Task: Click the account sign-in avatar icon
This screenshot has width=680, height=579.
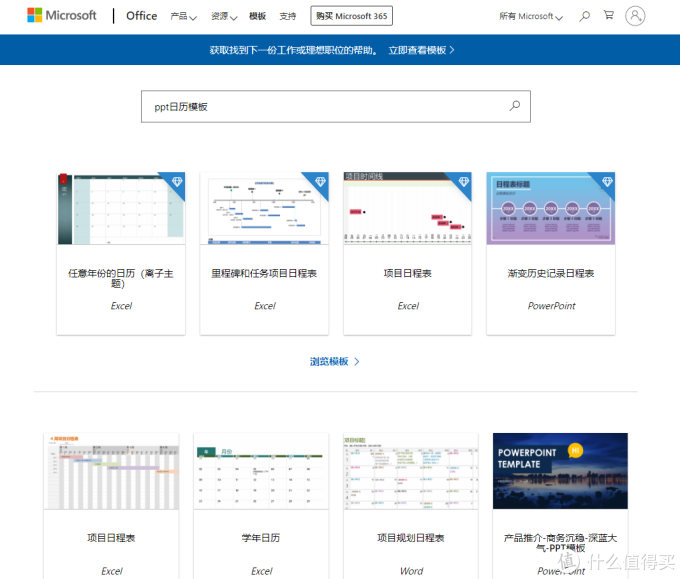Action: 635,16
